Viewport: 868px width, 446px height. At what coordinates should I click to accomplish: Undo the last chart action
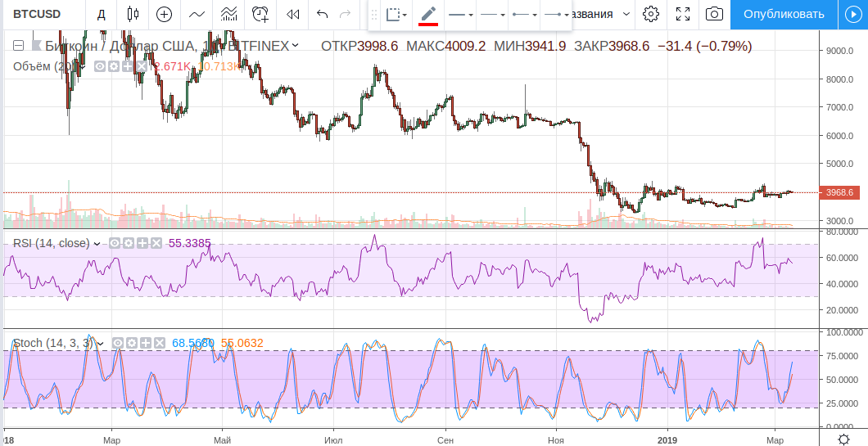[322, 14]
